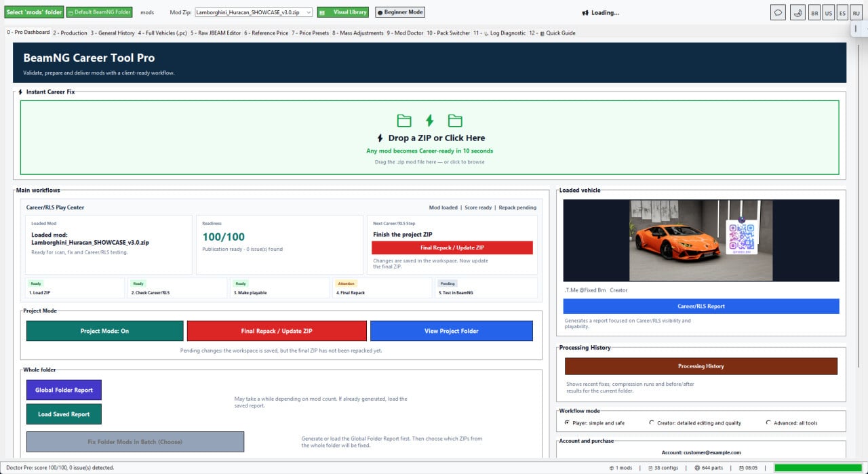Open the Mod Zip dropdown
The width and height of the screenshot is (868, 474).
[x=254, y=12]
